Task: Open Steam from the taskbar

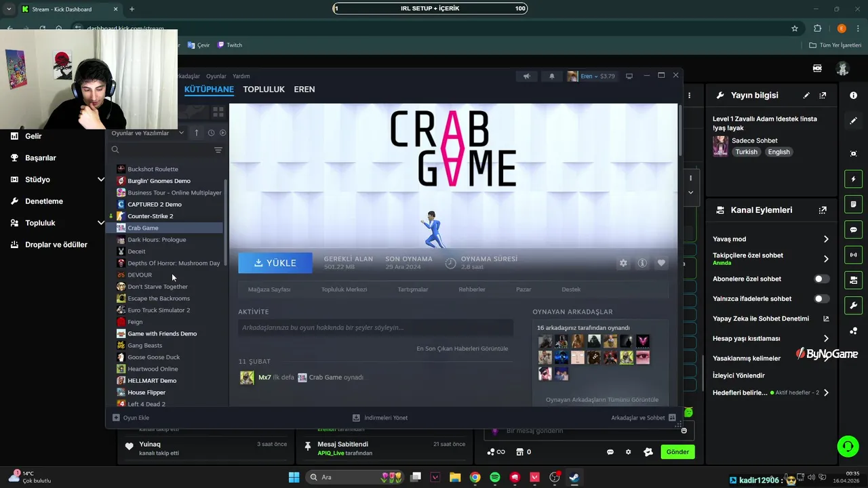Action: tap(574, 477)
